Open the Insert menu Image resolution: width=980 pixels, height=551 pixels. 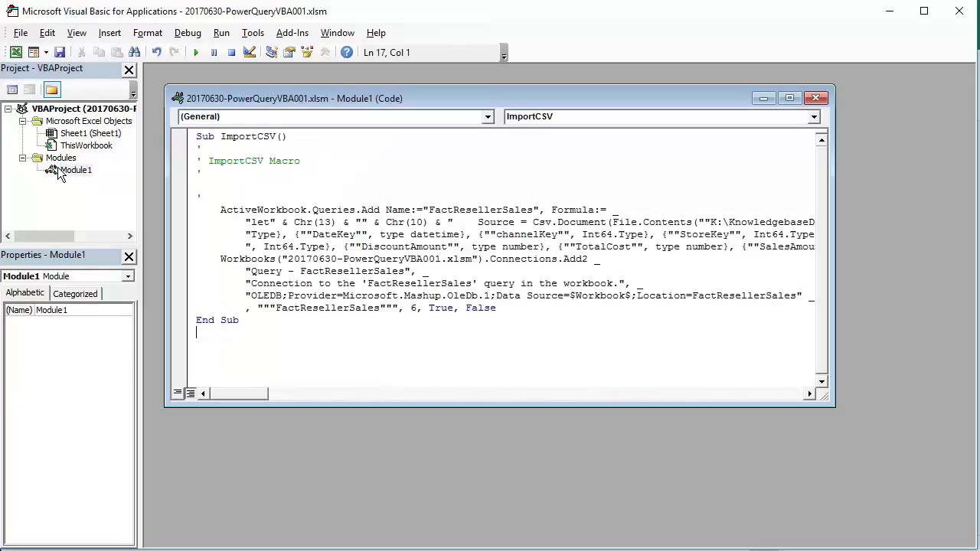pyautogui.click(x=109, y=33)
